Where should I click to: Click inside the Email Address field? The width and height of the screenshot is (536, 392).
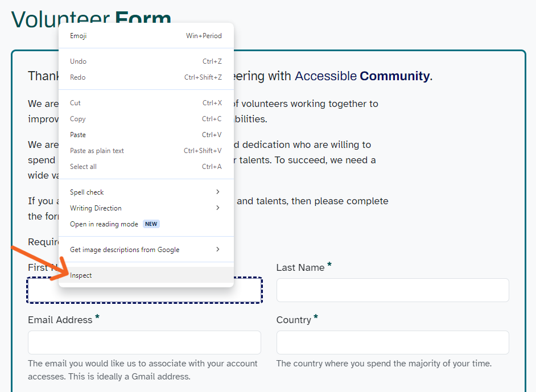click(144, 342)
